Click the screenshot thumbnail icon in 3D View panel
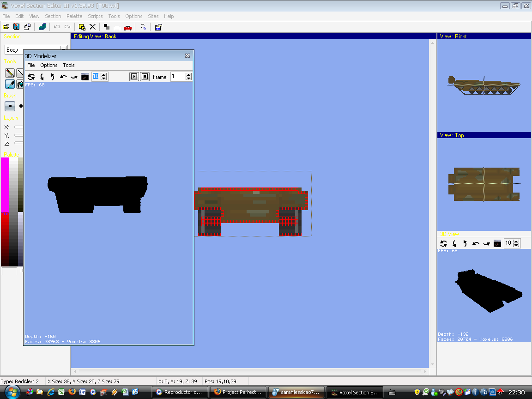Screen dimensions: 532x399 point(497,243)
